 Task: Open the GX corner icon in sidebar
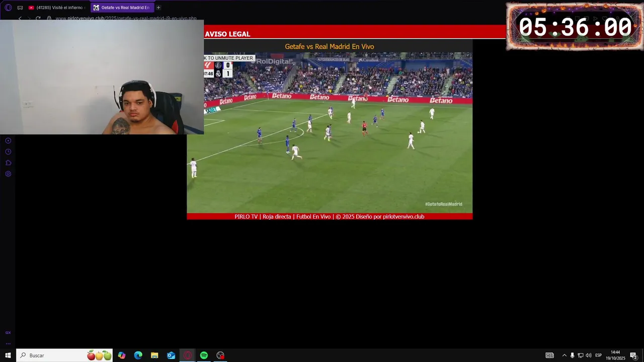point(8,332)
